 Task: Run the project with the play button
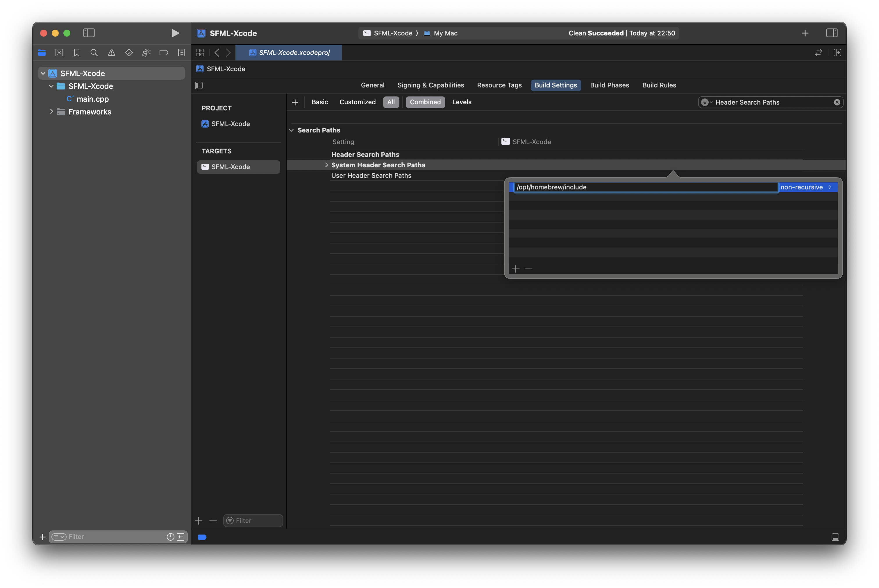coord(175,33)
